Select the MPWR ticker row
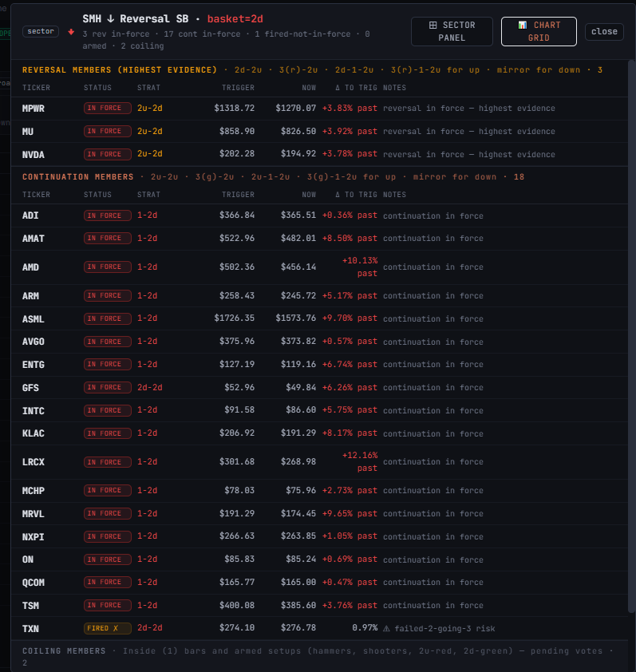The image size is (636, 672). tap(319, 109)
